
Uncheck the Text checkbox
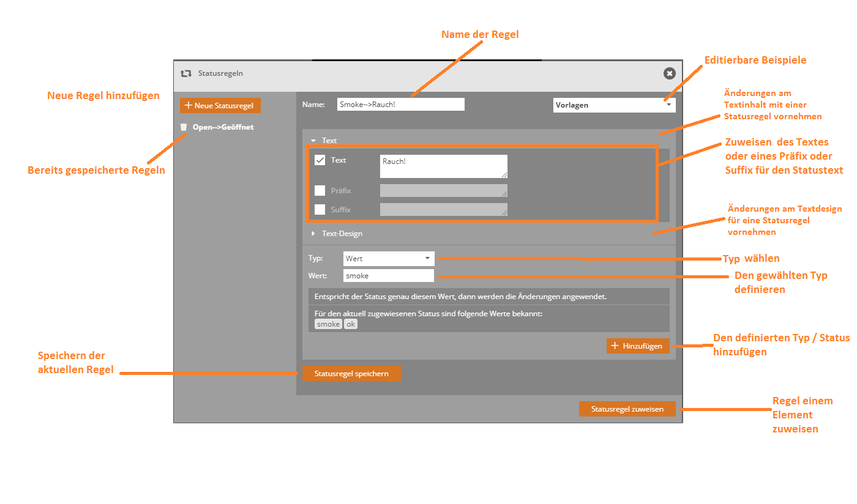[x=320, y=160]
